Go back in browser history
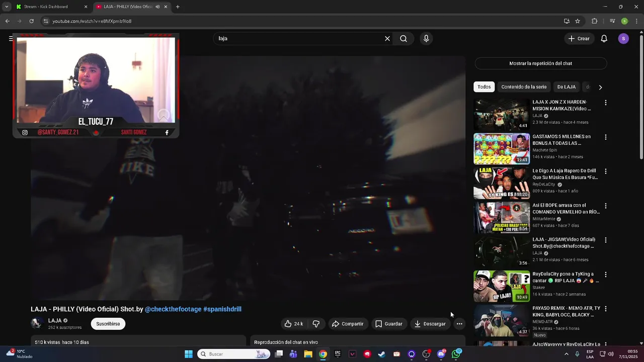 tap(7, 21)
